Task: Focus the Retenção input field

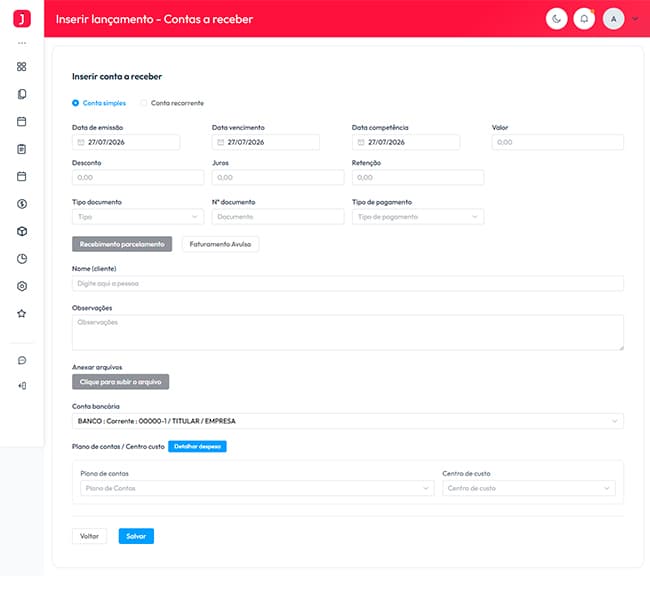Action: [x=418, y=177]
